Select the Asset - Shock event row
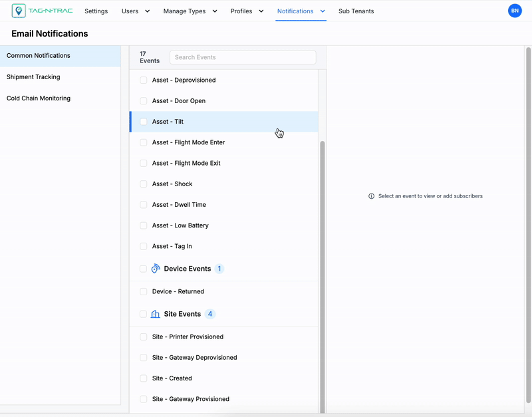532x417 pixels. (224, 184)
